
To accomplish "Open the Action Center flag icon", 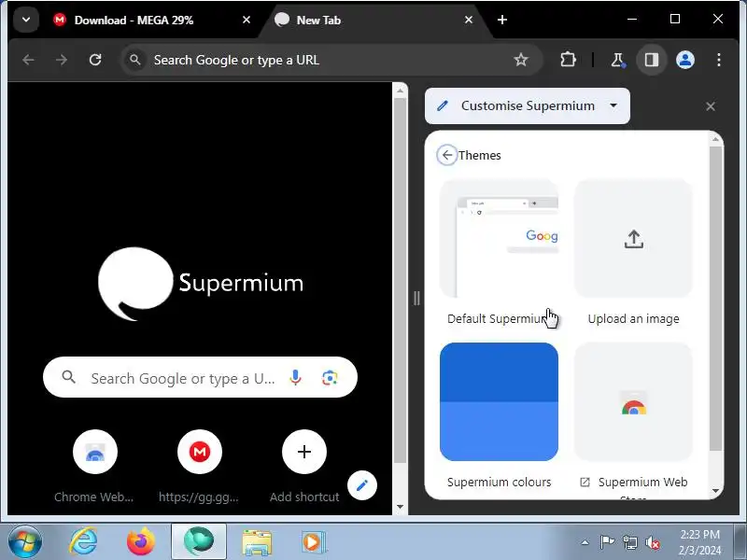I will coord(607,542).
